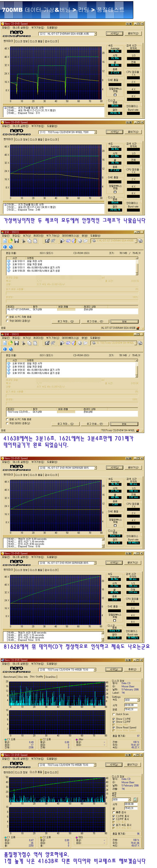The width and height of the screenshot is (157, 868).
Task: Click event log down arrow in GSA-4163B burn window
Action: click(x=137, y=274)
